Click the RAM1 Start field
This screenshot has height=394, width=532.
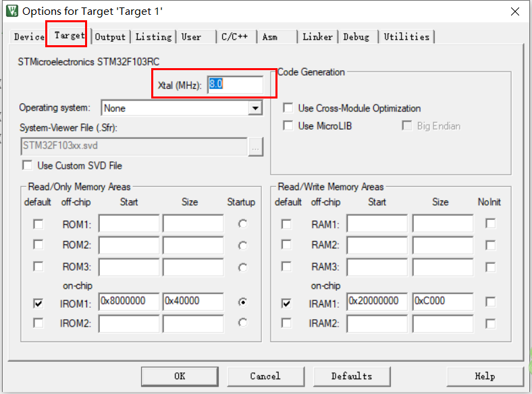(x=377, y=223)
